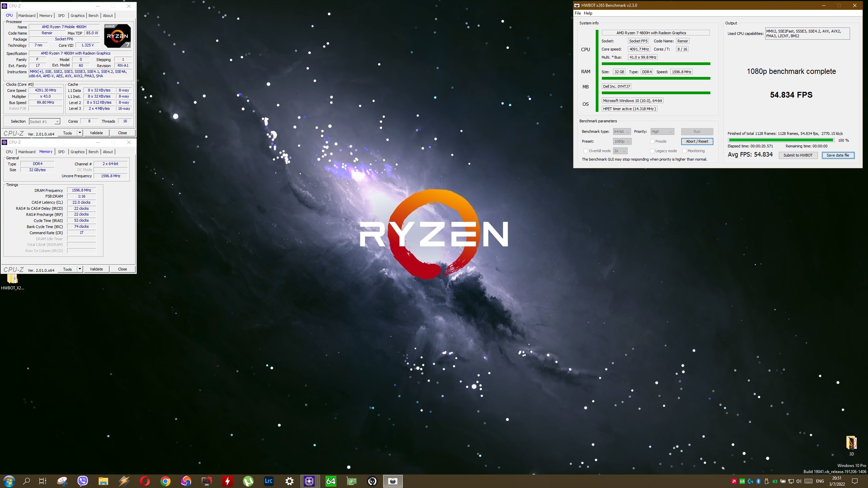Viewport: 868px width, 488px height.
Task: Open Bluetooth tray icon
Action: [758, 481]
